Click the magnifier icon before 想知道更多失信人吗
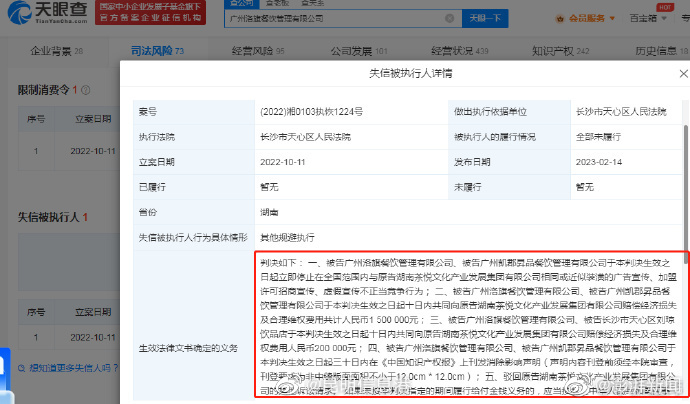Screen dimensions: 690x404 pos(22,368)
